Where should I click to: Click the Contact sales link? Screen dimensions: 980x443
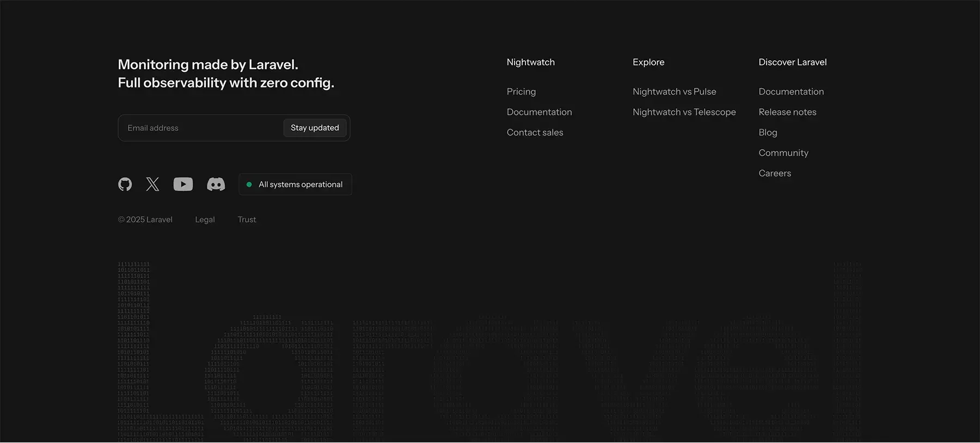point(535,132)
